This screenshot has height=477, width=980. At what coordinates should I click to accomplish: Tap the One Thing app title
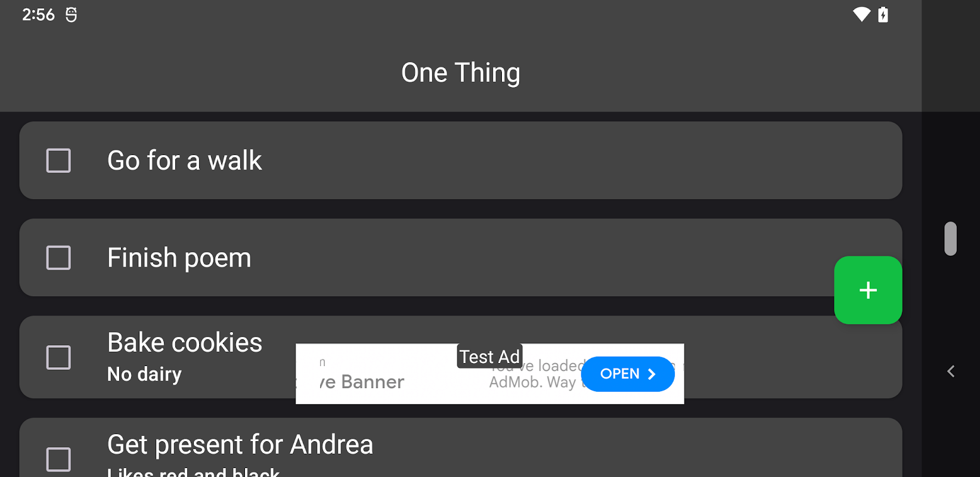[x=460, y=73]
